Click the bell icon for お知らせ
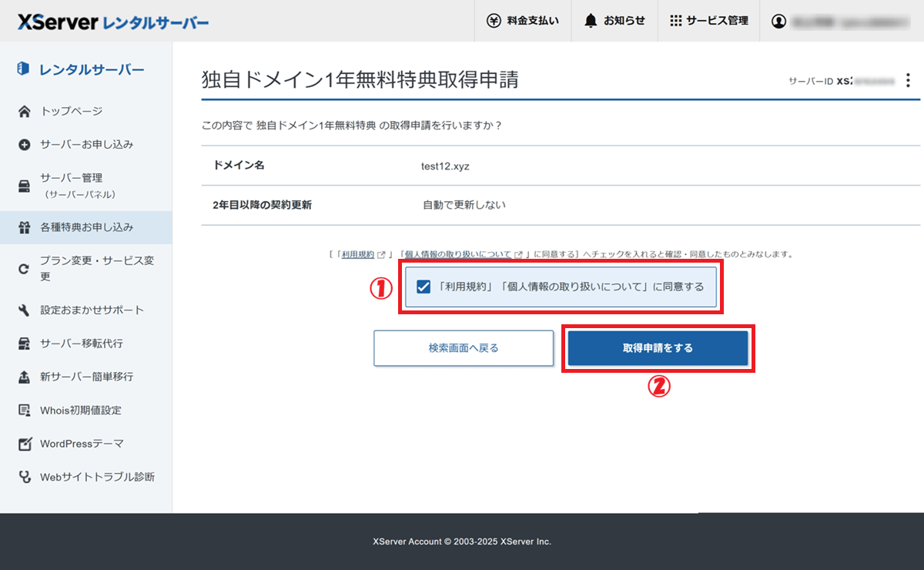The height and width of the screenshot is (570, 924). point(591,21)
